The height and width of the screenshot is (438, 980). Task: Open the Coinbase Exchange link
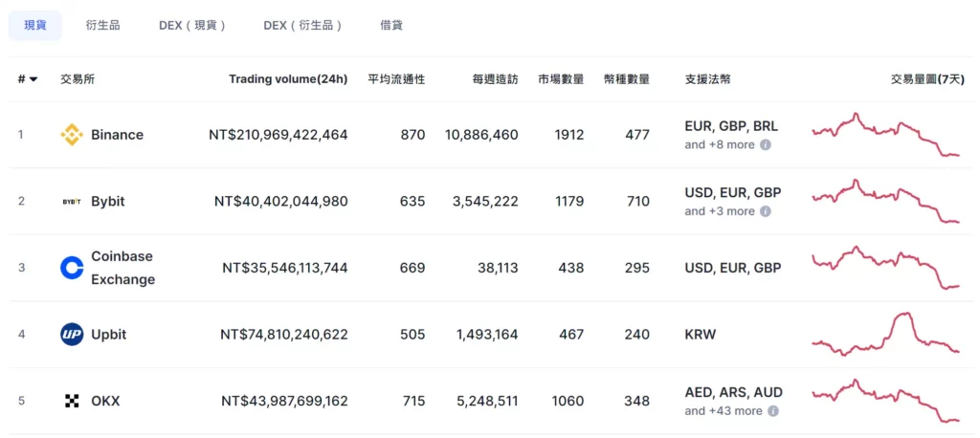tap(123, 268)
